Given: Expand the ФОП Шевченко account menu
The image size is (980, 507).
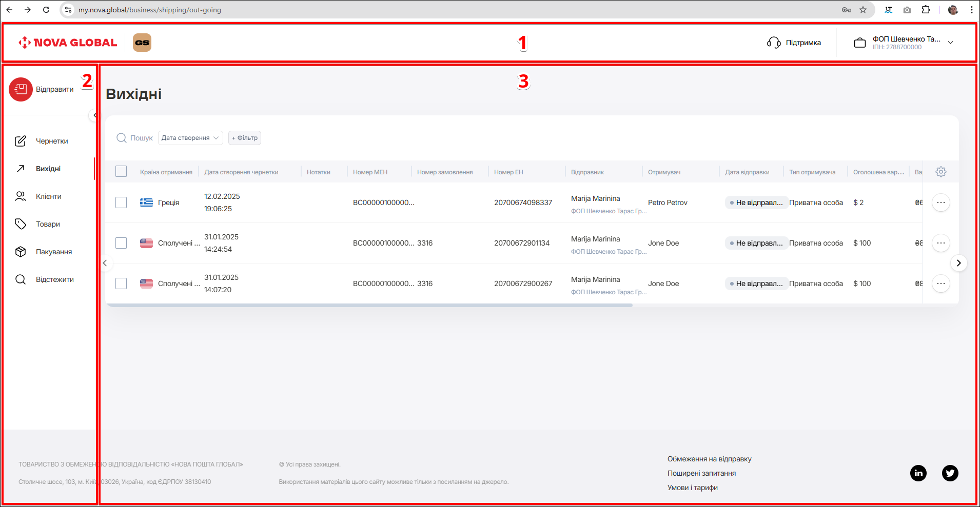Looking at the screenshot, I should pyautogui.click(x=950, y=43).
